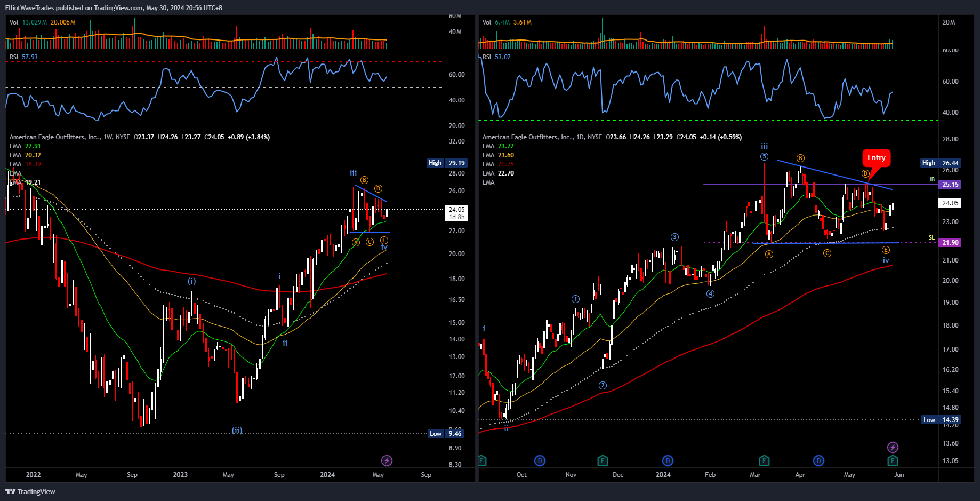Click the earnings E marker near Mar
980x501 pixels.
pos(764,460)
